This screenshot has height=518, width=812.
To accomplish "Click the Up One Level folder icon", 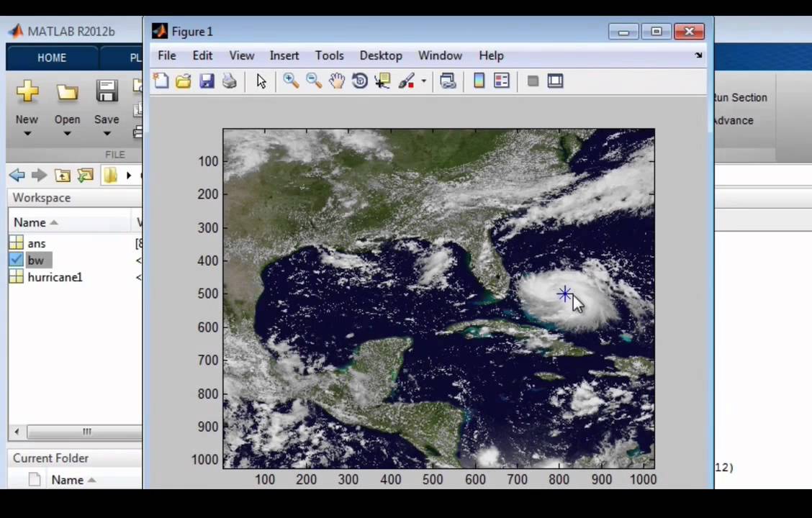I will pyautogui.click(x=63, y=176).
